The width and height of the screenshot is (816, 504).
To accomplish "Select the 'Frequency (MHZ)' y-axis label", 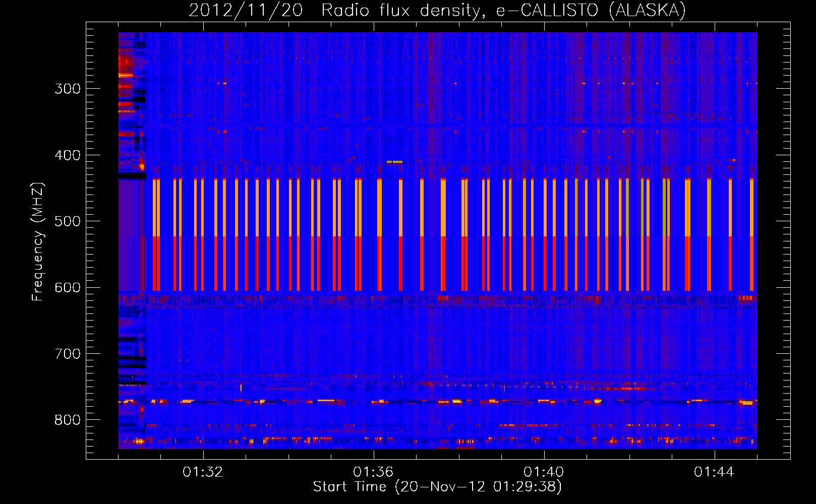I will pyautogui.click(x=38, y=241).
